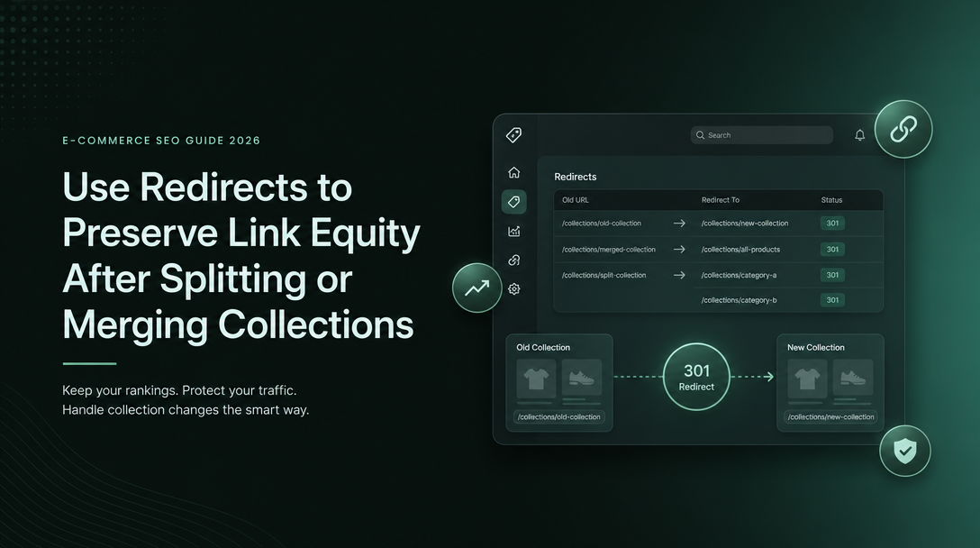The image size is (980, 548).
Task: Select /collections/category-a table cell
Action: point(739,275)
